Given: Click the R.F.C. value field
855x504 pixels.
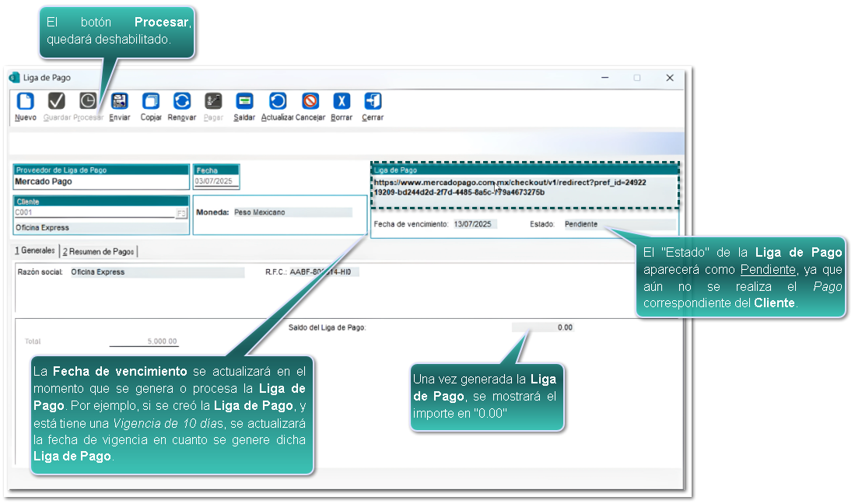Looking at the screenshot, I should pyautogui.click(x=324, y=272).
